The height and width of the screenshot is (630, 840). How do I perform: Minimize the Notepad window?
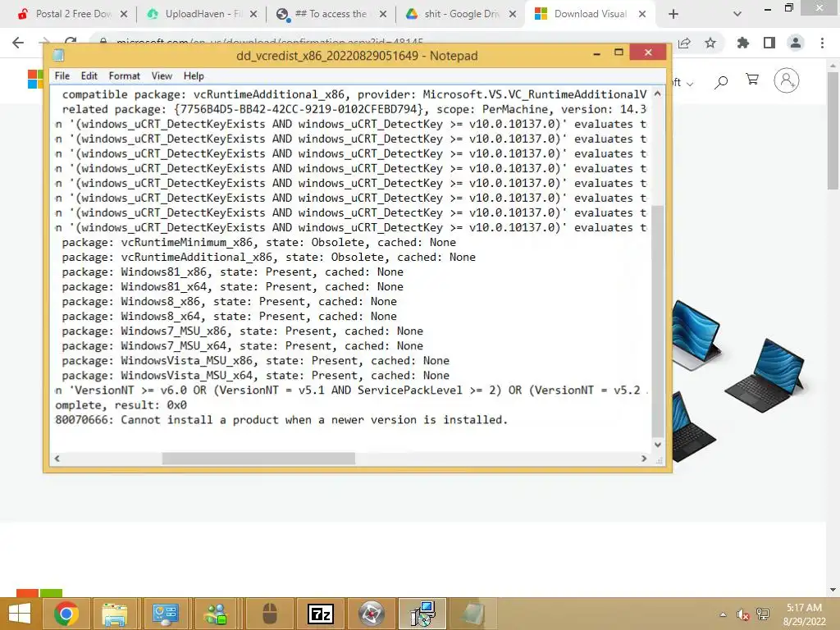597,53
